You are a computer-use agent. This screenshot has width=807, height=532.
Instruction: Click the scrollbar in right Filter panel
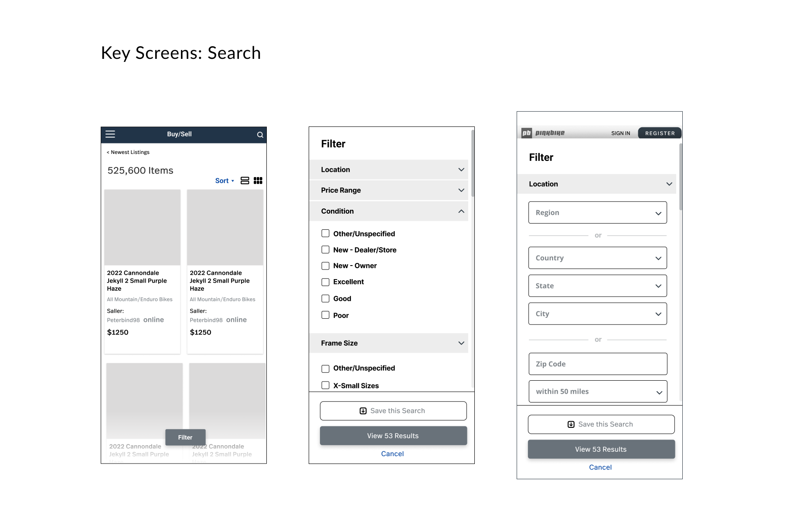pyautogui.click(x=681, y=177)
